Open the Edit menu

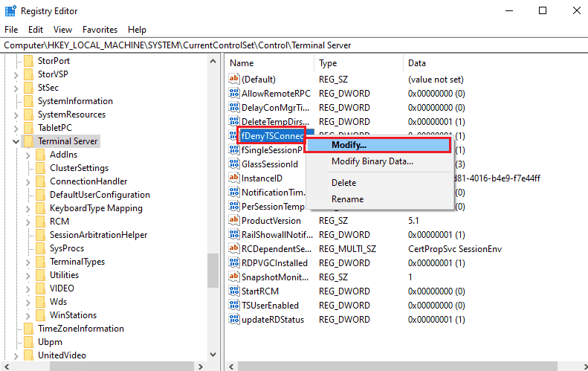point(36,30)
